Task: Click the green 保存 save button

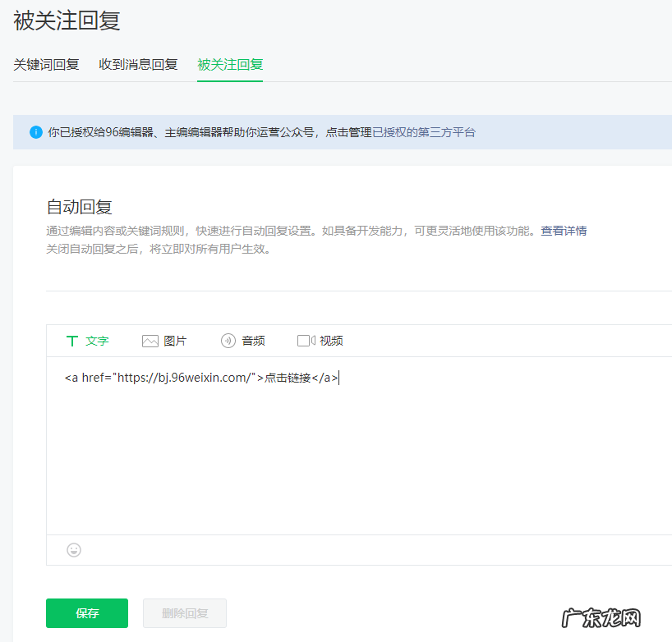Action: 86,613
